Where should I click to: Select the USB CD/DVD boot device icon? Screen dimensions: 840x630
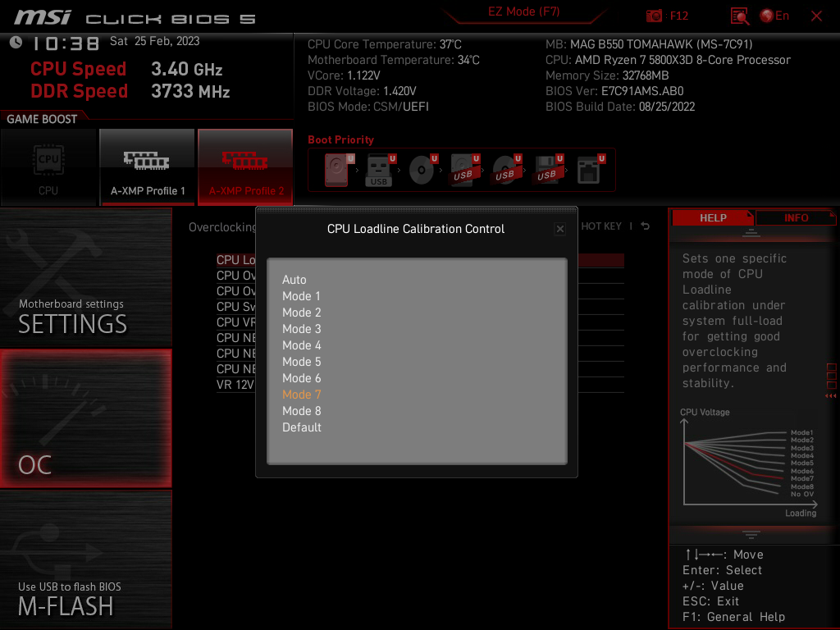tap(506, 170)
